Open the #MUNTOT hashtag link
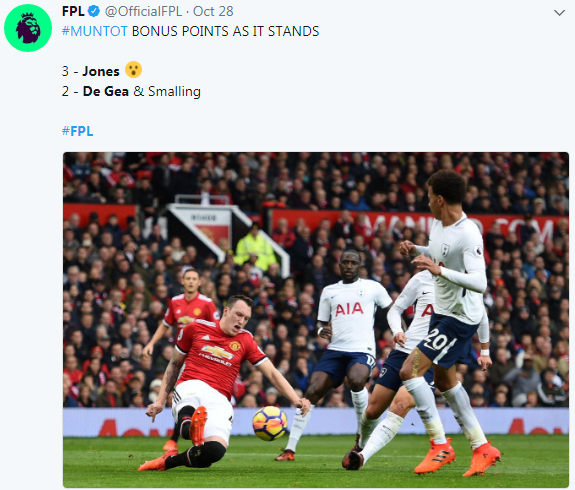The image size is (575, 490). [95, 31]
